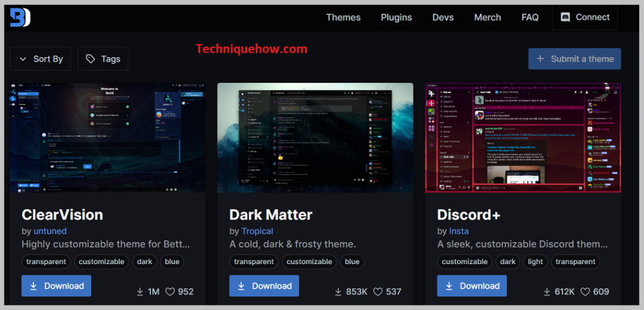This screenshot has width=644, height=310.
Task: Open the Discord+ preview thumbnail
Action: click(x=523, y=138)
